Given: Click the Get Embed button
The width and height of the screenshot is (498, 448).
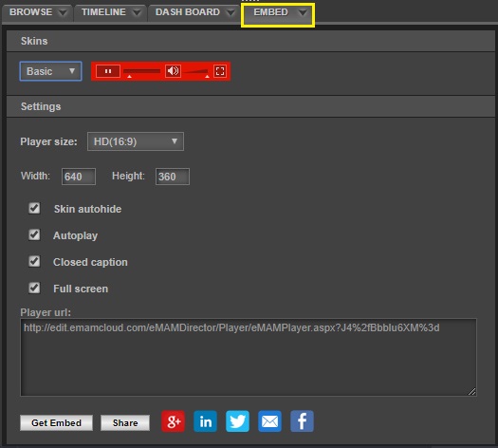Looking at the screenshot, I should pyautogui.click(x=56, y=423).
